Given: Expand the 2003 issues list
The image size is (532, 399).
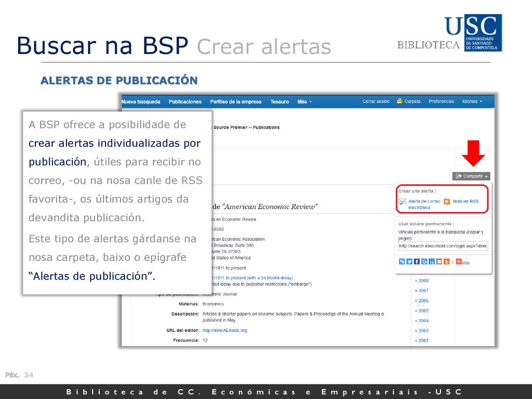Looking at the screenshot, I should [422, 331].
